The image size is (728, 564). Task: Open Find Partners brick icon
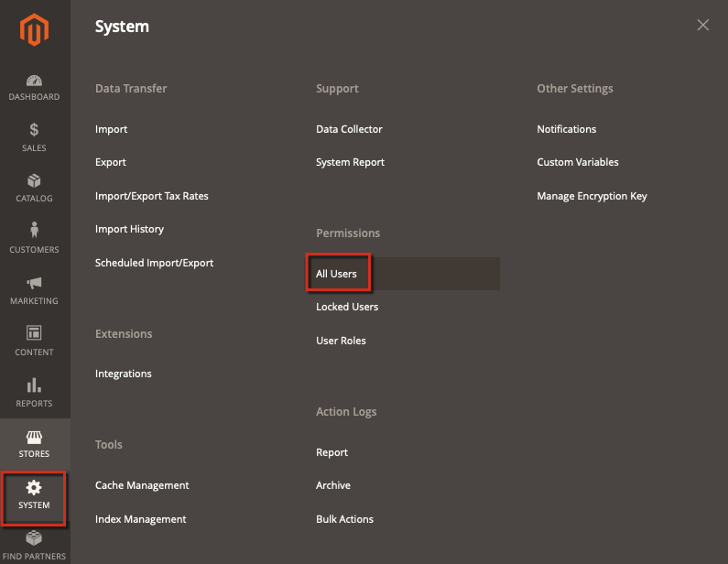pyautogui.click(x=34, y=538)
